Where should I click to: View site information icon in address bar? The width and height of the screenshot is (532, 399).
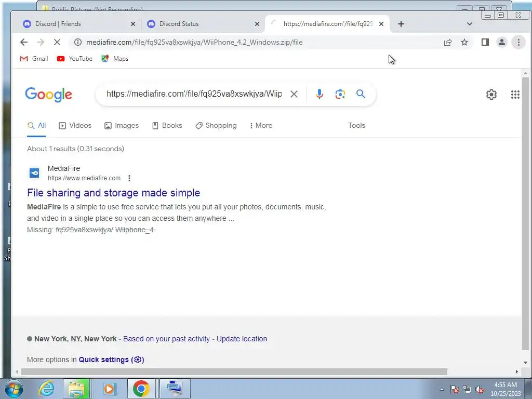tap(78, 42)
